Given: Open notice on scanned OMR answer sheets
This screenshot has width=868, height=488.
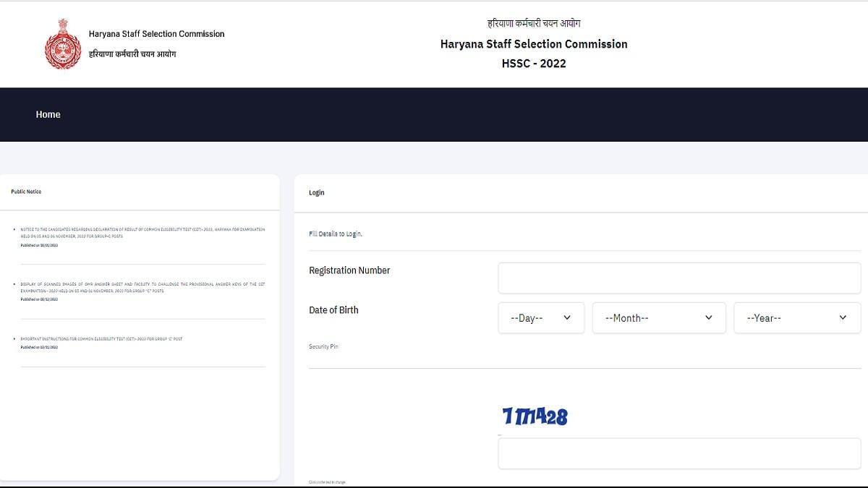Looking at the screenshot, I should 142,287.
